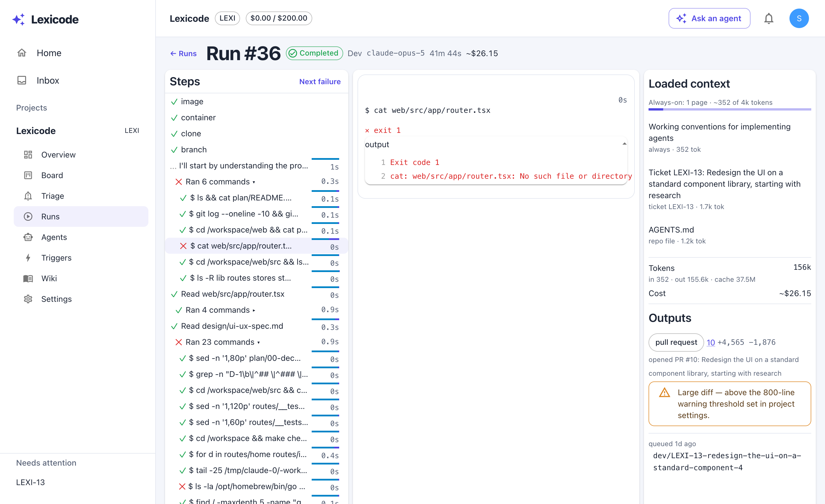The image size is (825, 504).
Task: Go to the Board section
Action: pyautogui.click(x=81, y=175)
